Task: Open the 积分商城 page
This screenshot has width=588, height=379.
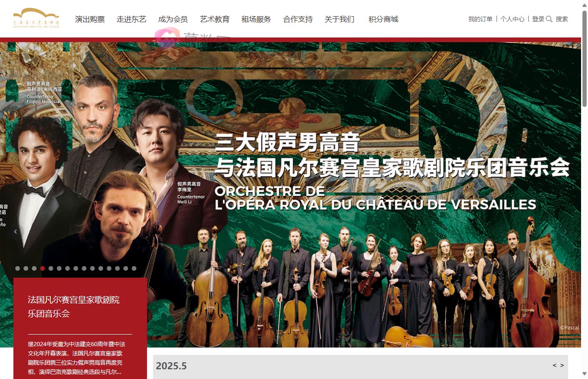Action: 383,19
